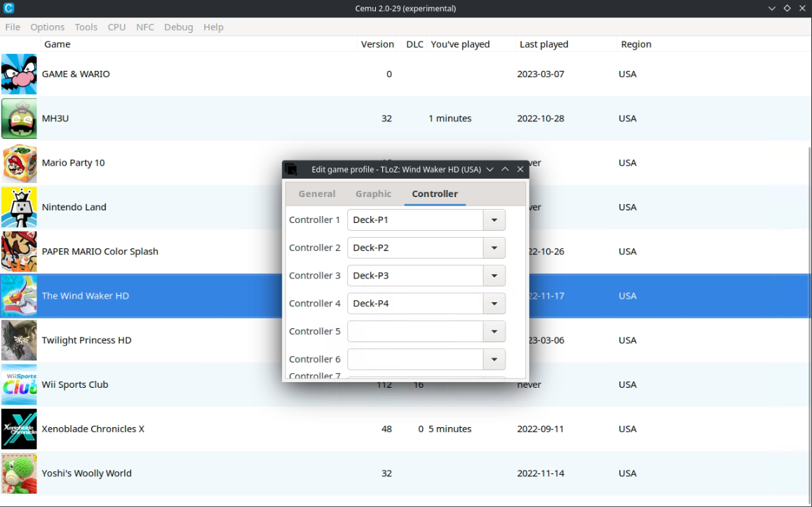Select the Controller tab

coord(435,194)
